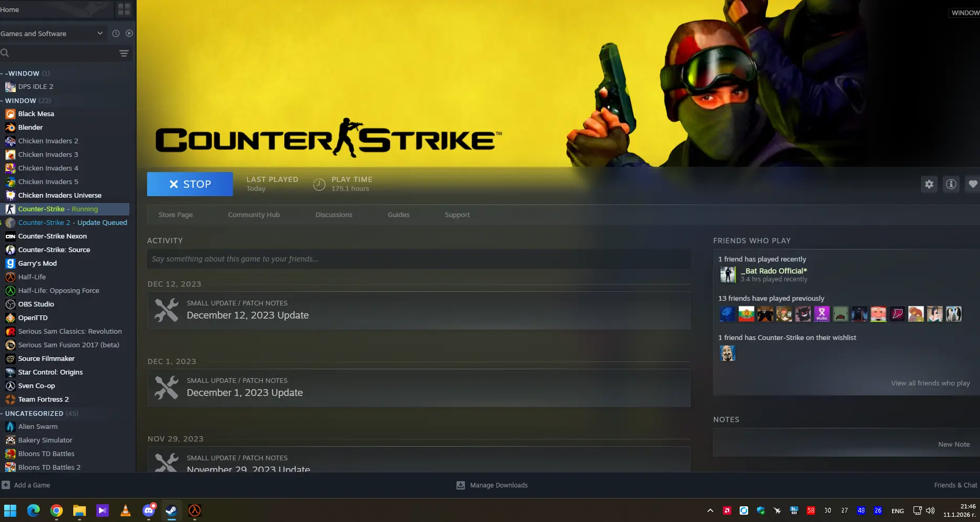Click the Add a Game plus icon
The height and width of the screenshot is (522, 980).
pos(6,485)
